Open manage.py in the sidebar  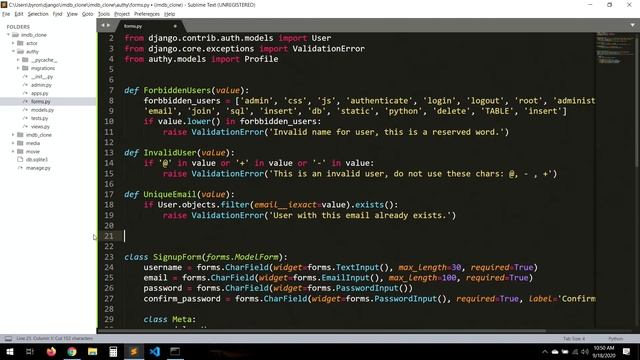point(38,168)
